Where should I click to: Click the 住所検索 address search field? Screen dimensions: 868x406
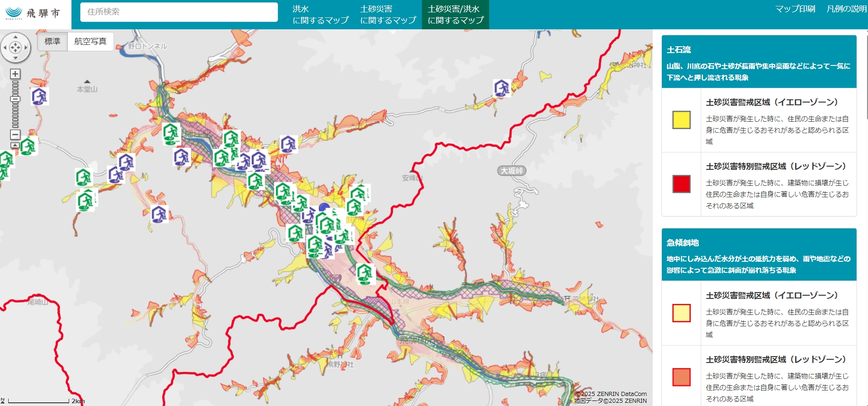pos(179,12)
